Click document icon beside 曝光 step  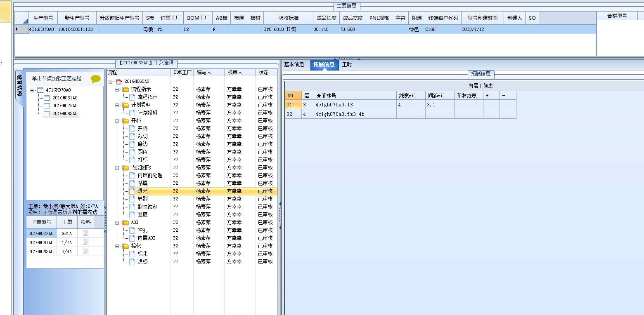click(x=132, y=191)
